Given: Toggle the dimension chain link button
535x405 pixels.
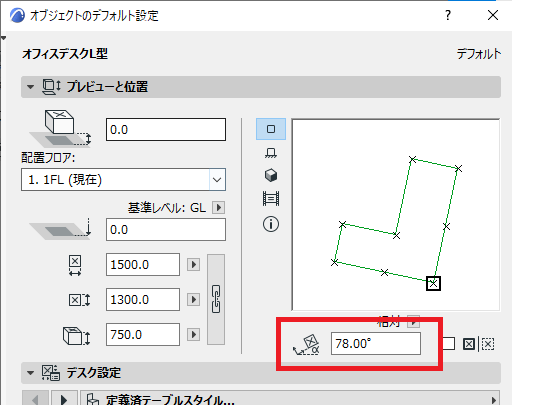Looking at the screenshot, I should pos(216,299).
